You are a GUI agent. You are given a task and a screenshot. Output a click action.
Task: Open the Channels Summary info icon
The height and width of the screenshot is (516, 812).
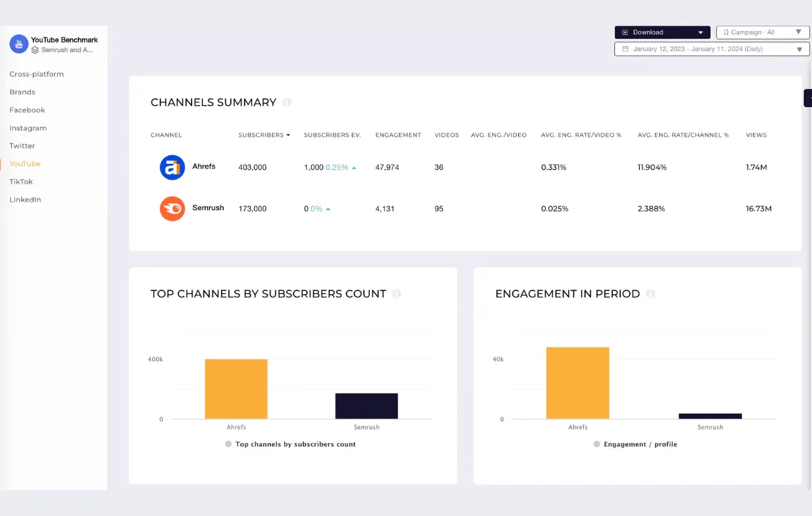[x=287, y=103]
